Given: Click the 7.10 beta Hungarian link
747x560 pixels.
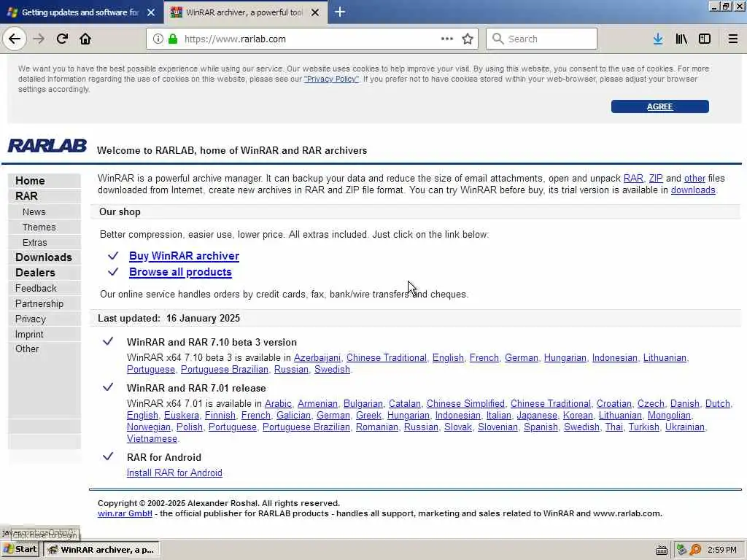Looking at the screenshot, I should [x=565, y=357].
